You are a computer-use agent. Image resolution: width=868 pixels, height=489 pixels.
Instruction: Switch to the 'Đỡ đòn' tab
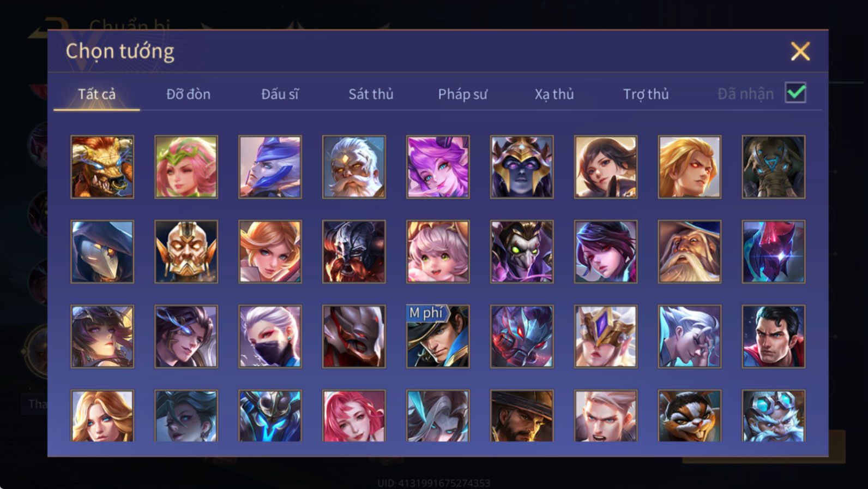pyautogui.click(x=188, y=94)
